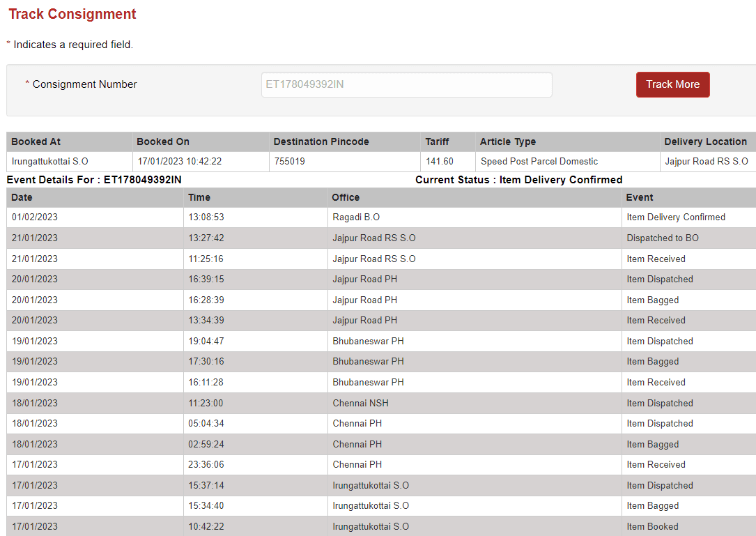Click the Dispatched to BO event entry
The height and width of the screenshot is (536, 756).
tap(662, 238)
